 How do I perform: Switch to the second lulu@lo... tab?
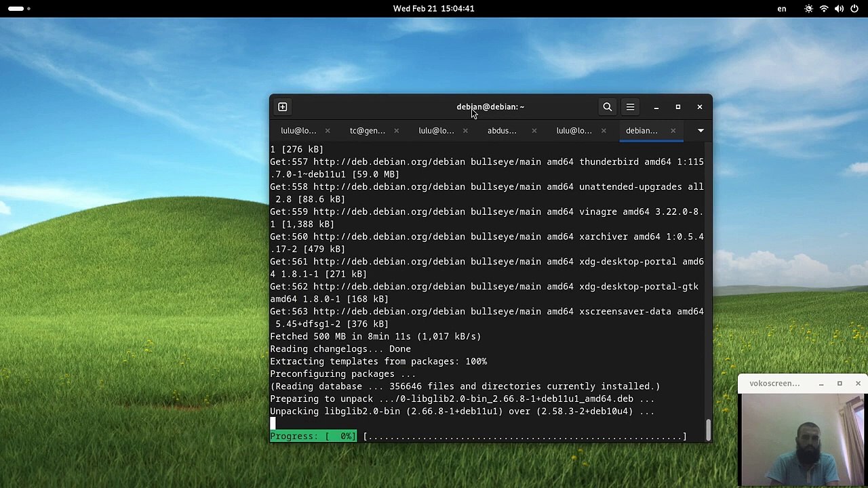pos(436,131)
